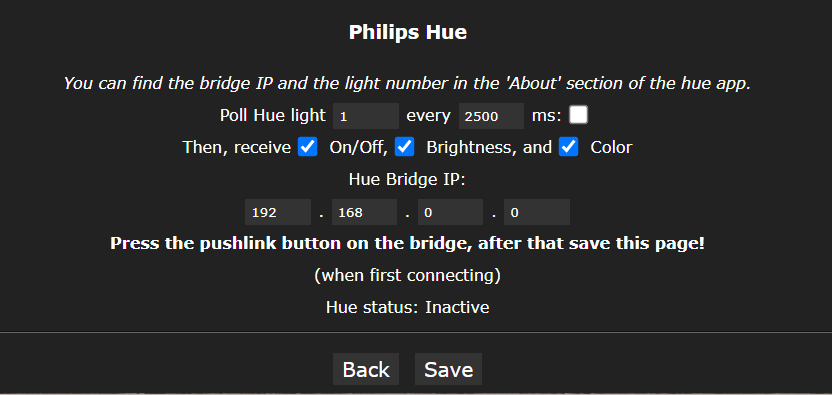This screenshot has width=832, height=395.
Task: Click the italic bridge IP hint text
Action: click(x=408, y=83)
